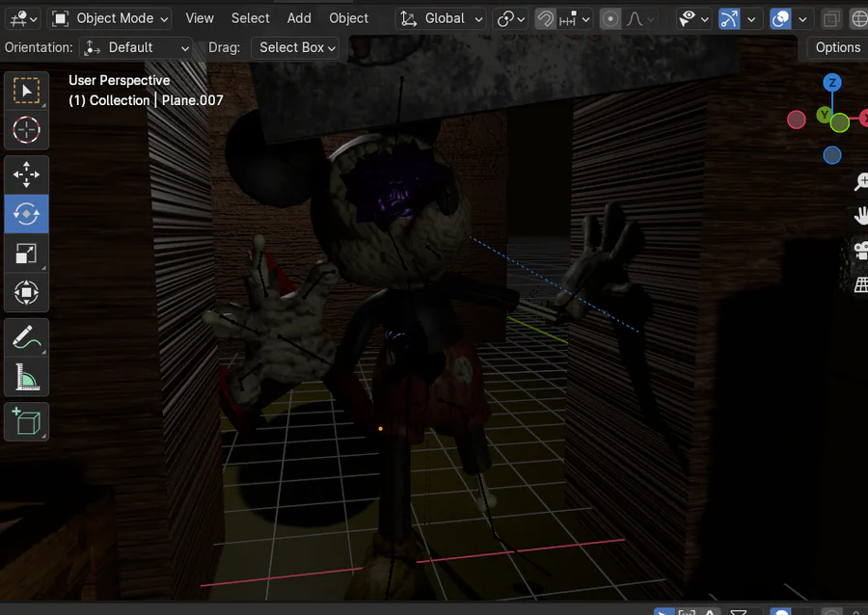Select the Scale tool
The image size is (868, 615).
27,254
